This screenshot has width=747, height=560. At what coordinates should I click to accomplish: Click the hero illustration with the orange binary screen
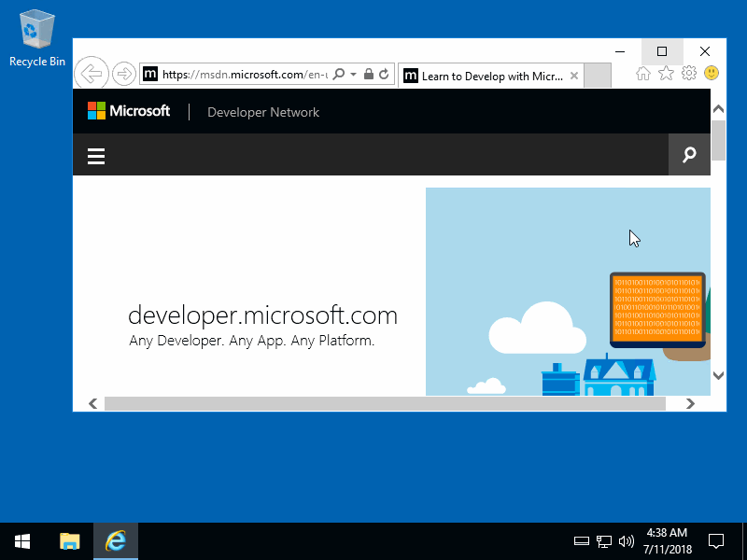click(x=568, y=291)
